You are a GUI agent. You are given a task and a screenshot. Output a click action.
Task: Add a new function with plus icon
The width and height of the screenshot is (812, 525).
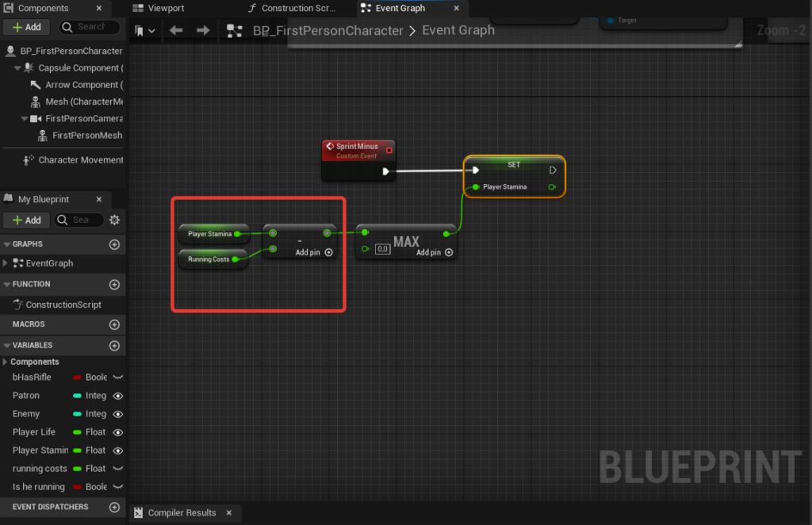(x=114, y=284)
